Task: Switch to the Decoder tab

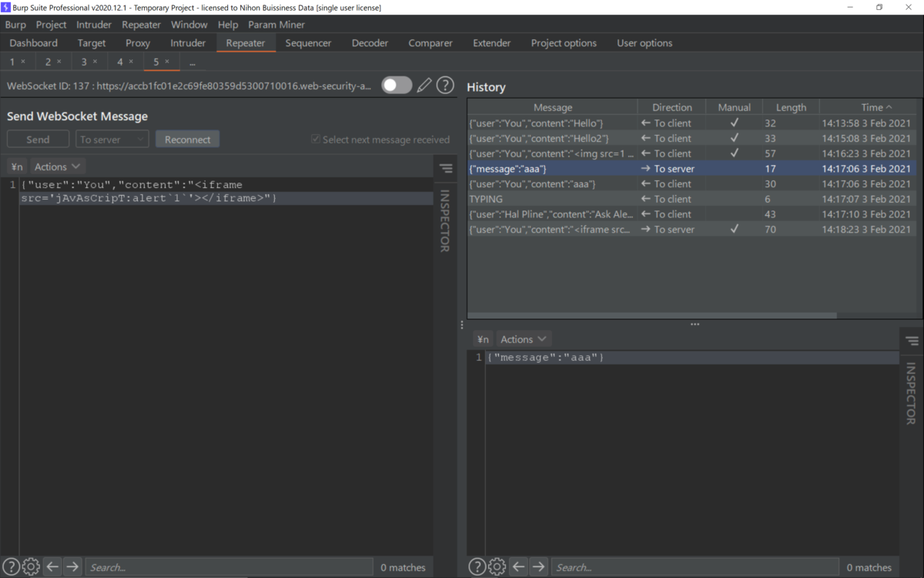Action: point(370,43)
